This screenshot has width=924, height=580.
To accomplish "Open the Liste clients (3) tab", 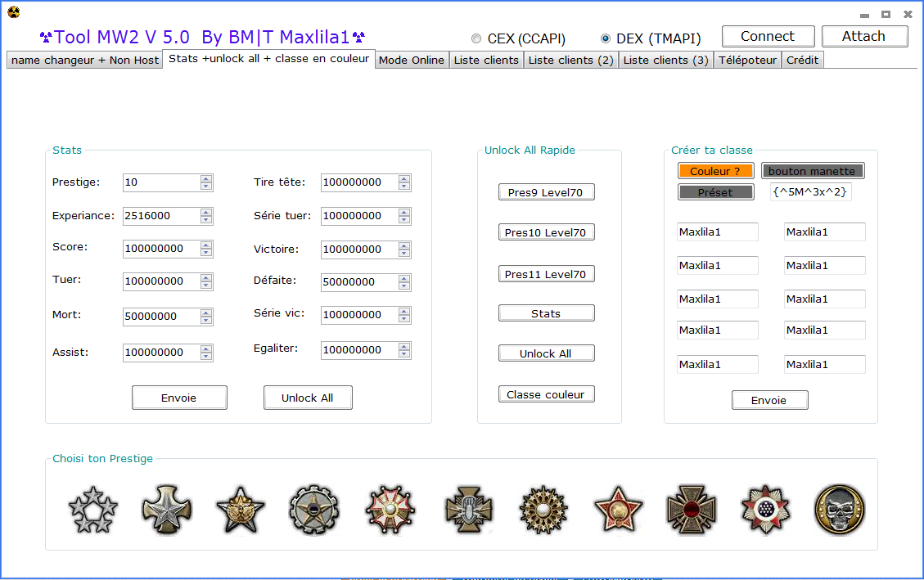I will 666,60.
